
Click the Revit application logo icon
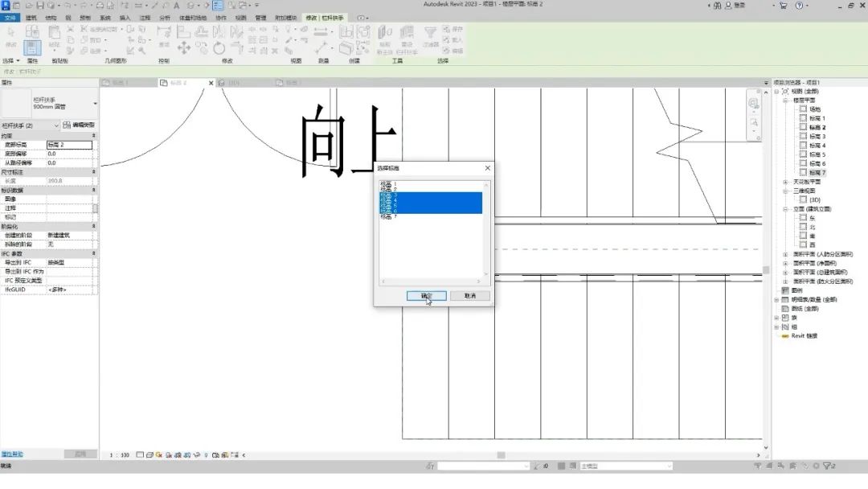tap(5, 5)
